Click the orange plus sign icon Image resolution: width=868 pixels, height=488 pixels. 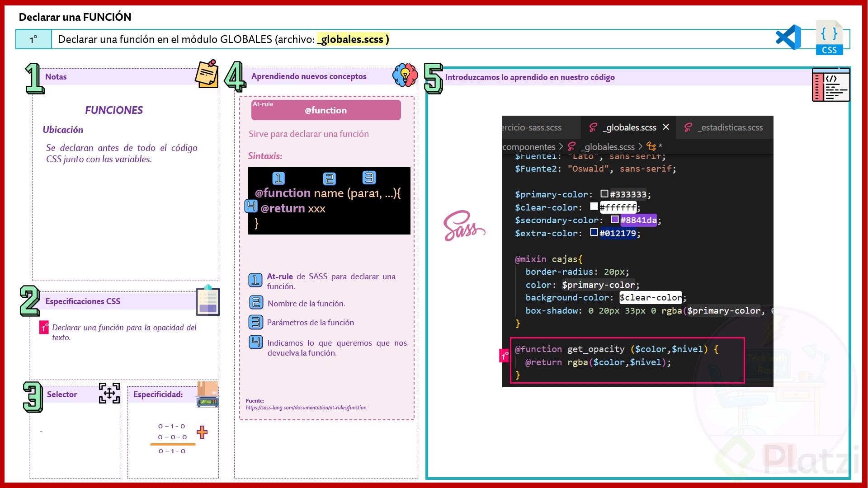(x=202, y=432)
